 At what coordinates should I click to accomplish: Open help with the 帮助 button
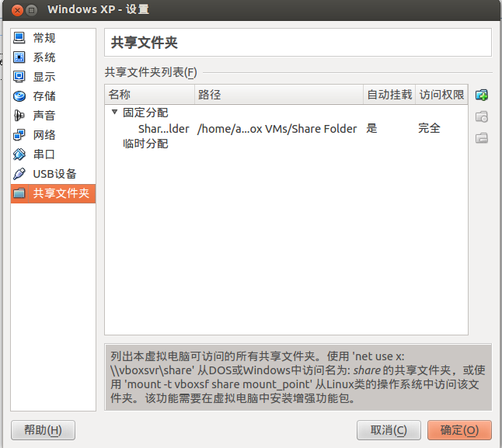coord(43,430)
